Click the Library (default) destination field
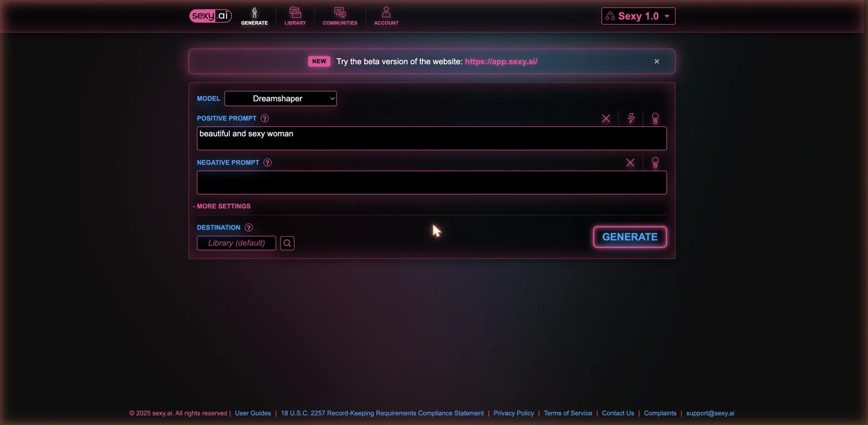The image size is (868, 425). click(x=237, y=243)
